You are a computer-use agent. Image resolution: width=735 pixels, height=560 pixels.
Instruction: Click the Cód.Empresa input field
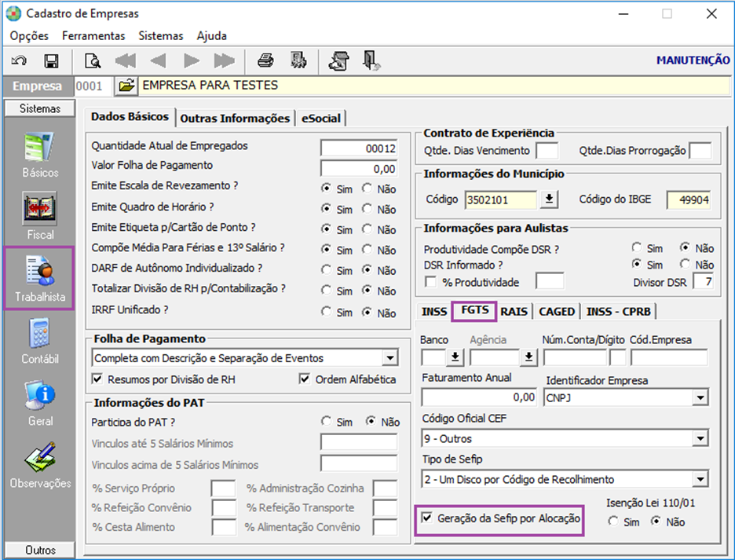[669, 358]
